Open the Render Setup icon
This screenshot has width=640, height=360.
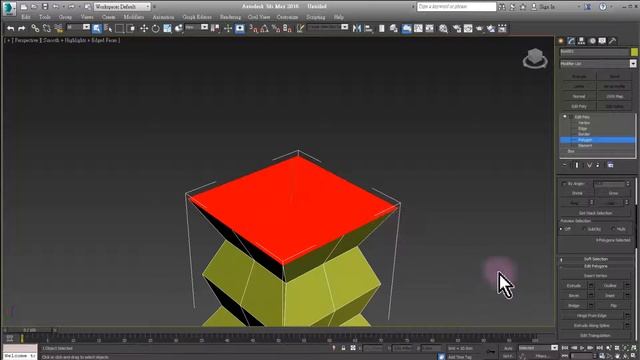coord(457,28)
